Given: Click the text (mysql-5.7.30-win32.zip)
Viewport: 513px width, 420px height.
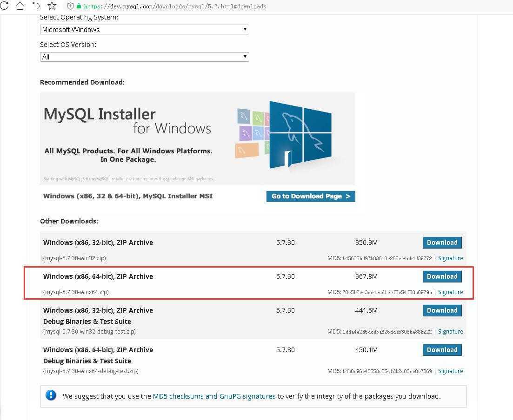Looking at the screenshot, I should tap(74, 258).
